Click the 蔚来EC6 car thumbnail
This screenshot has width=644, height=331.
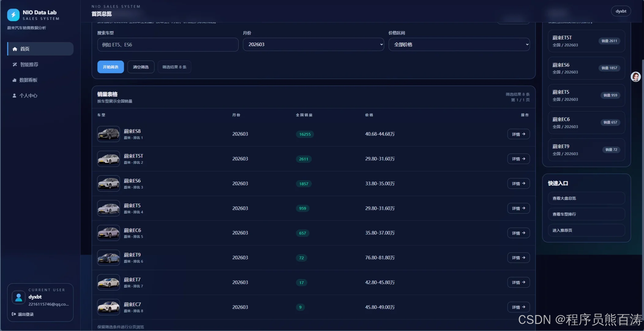click(x=108, y=233)
